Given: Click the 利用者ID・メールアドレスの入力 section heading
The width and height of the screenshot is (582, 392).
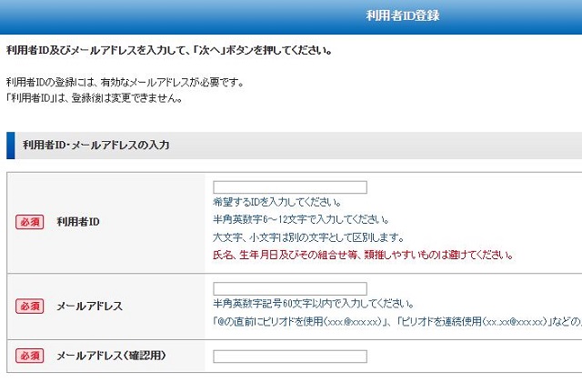Looking at the screenshot, I should (95, 145).
